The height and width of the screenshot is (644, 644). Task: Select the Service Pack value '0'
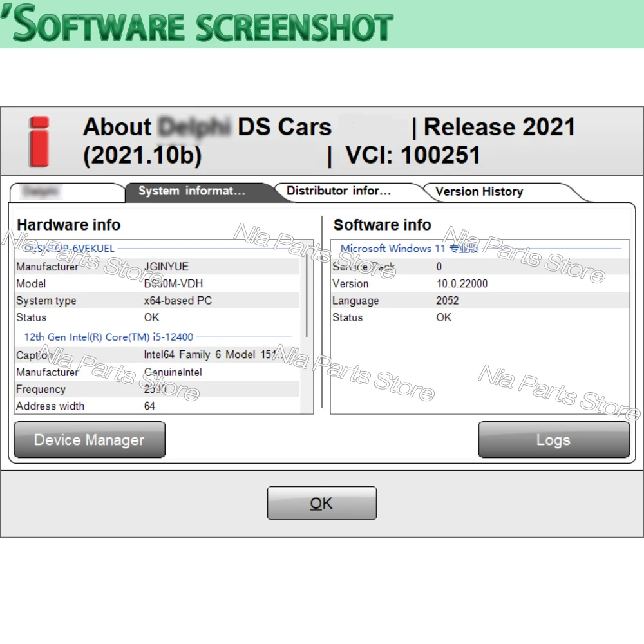pos(439,267)
